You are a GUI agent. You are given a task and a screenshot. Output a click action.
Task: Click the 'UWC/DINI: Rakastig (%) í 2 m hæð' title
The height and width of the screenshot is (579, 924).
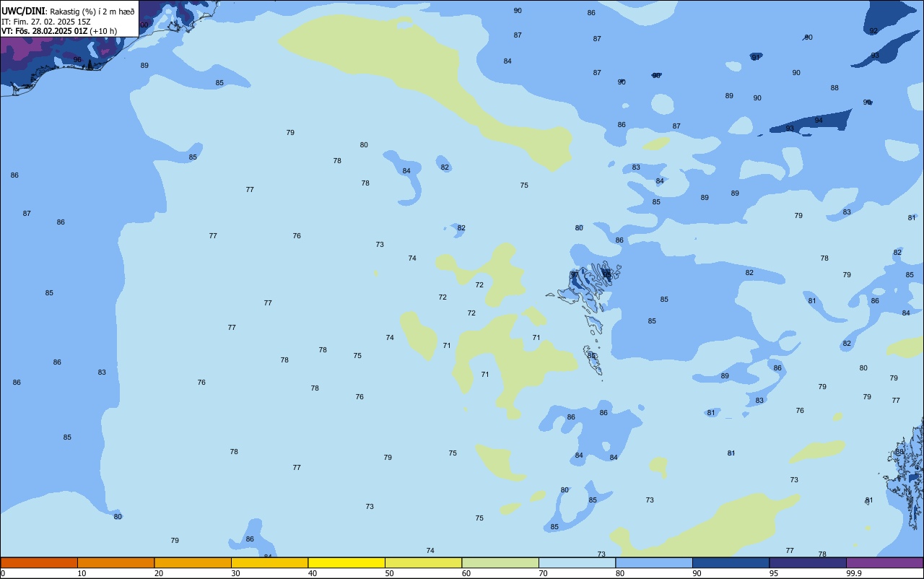coord(68,12)
